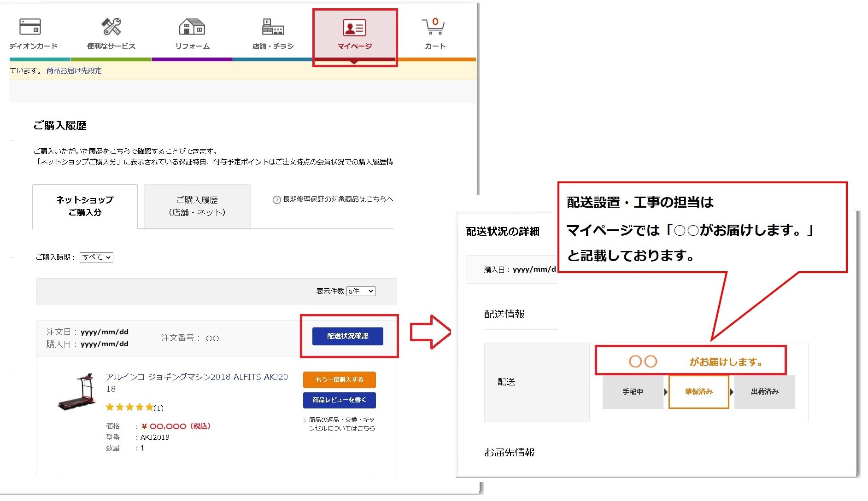The image size is (868, 501).
Task: Open the 商品お届け先設定 link
Action: (75, 70)
